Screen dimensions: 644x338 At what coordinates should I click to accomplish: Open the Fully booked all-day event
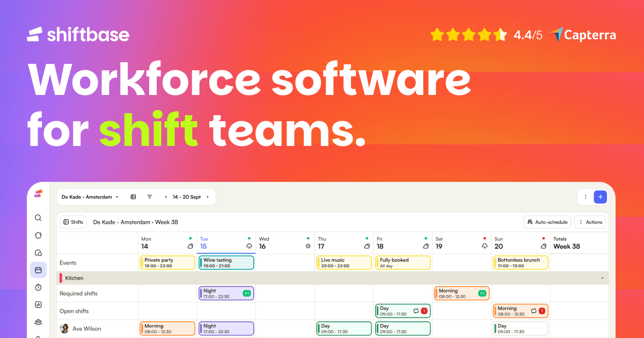[403, 262]
